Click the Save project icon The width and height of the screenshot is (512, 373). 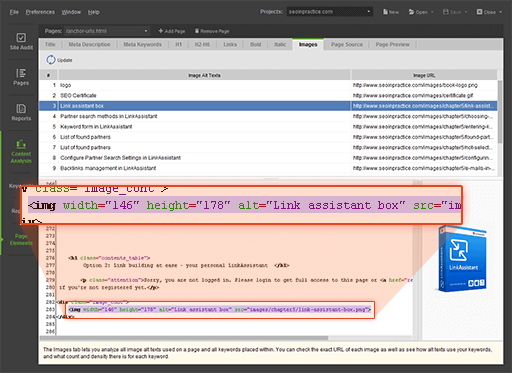(446, 12)
